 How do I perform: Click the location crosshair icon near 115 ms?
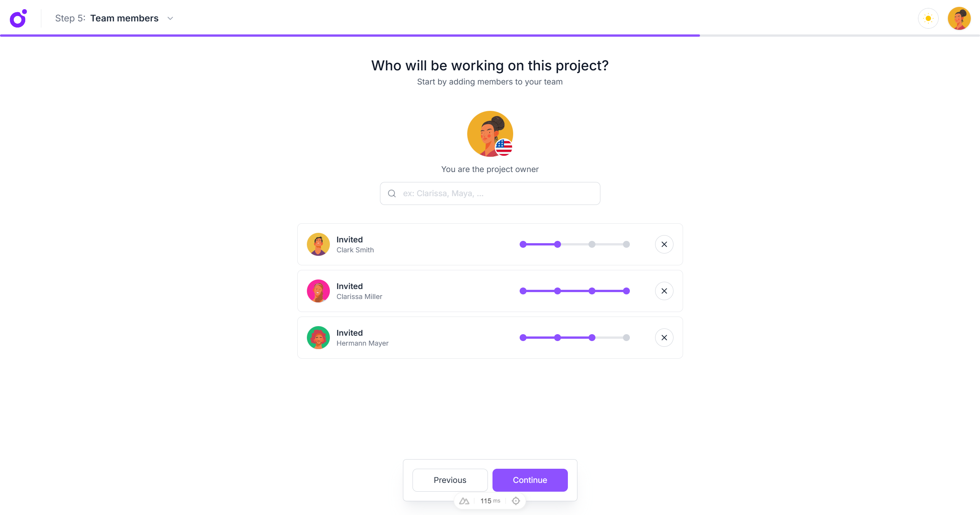[x=516, y=500]
